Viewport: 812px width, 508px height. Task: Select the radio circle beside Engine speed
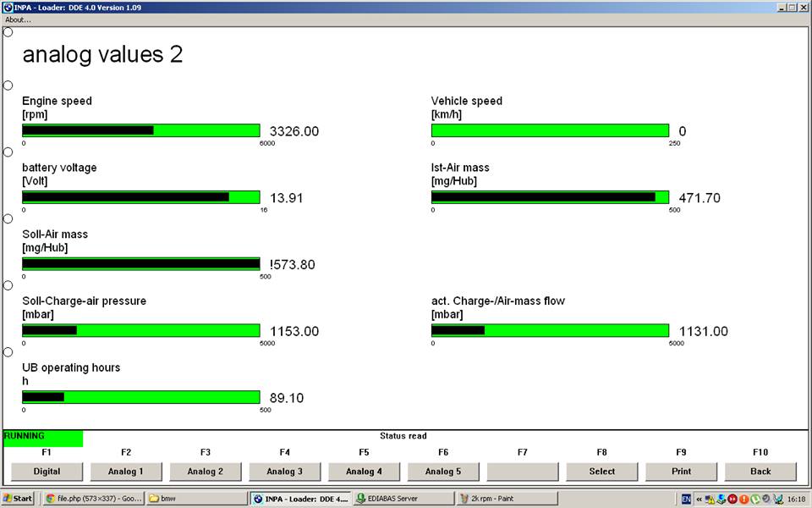pyautogui.click(x=8, y=86)
